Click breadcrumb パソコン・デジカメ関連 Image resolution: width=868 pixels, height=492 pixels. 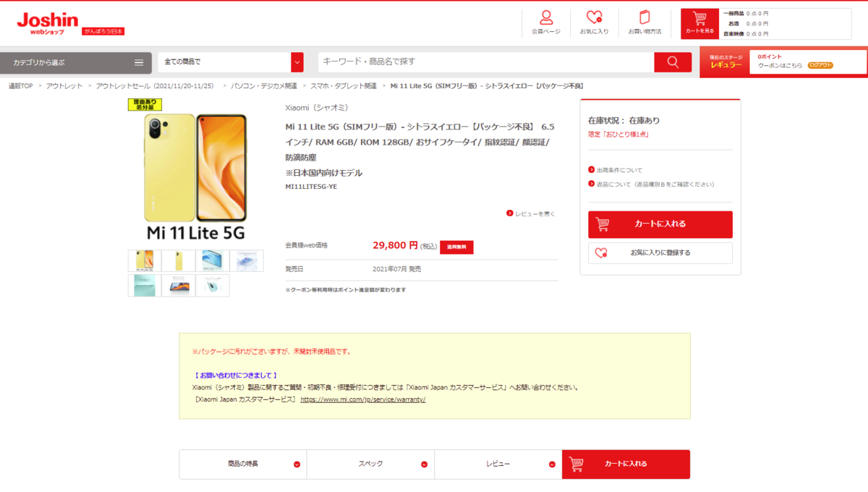264,86
